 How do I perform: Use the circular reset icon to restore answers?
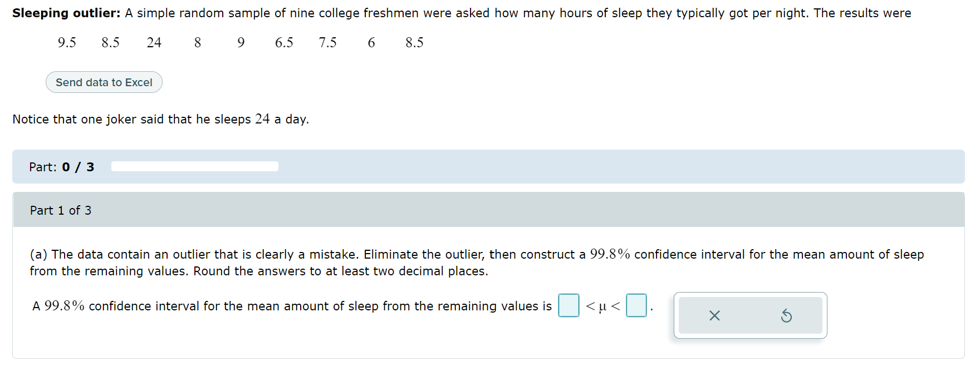pos(786,315)
